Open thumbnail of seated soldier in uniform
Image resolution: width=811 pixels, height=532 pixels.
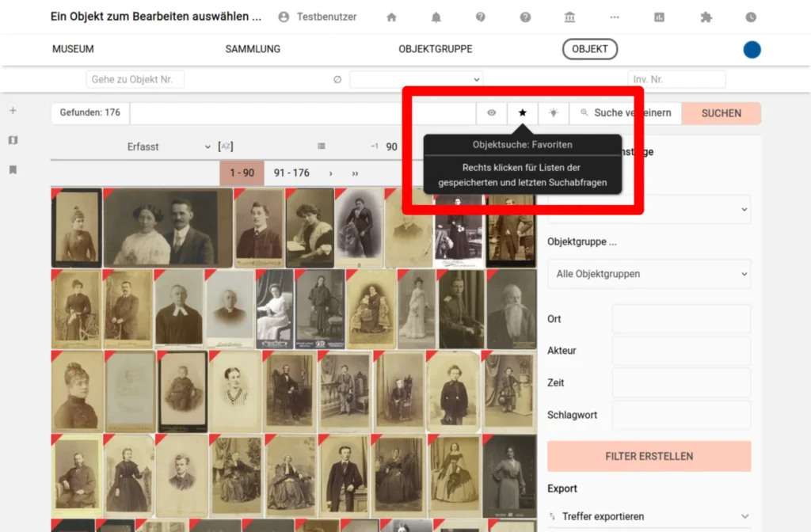[x=462, y=309]
